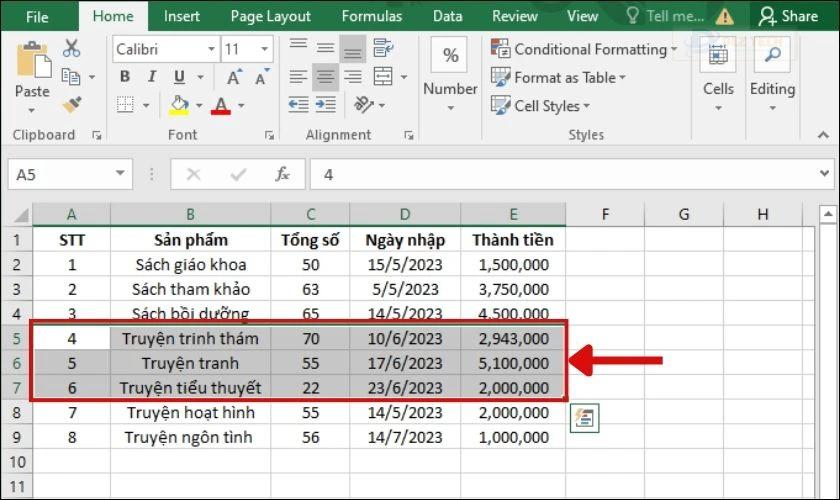The height and width of the screenshot is (500, 840).
Task: Click the Insert Function fx icon
Action: point(282,174)
